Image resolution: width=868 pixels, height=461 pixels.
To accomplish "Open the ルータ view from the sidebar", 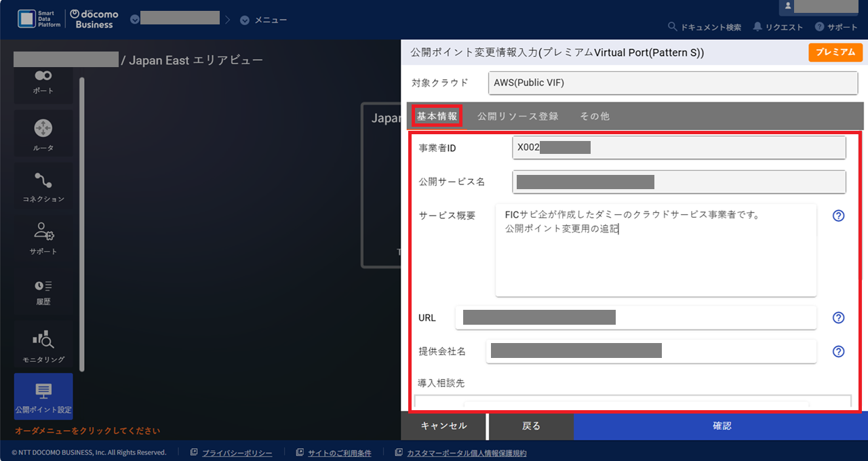I will 43,133.
